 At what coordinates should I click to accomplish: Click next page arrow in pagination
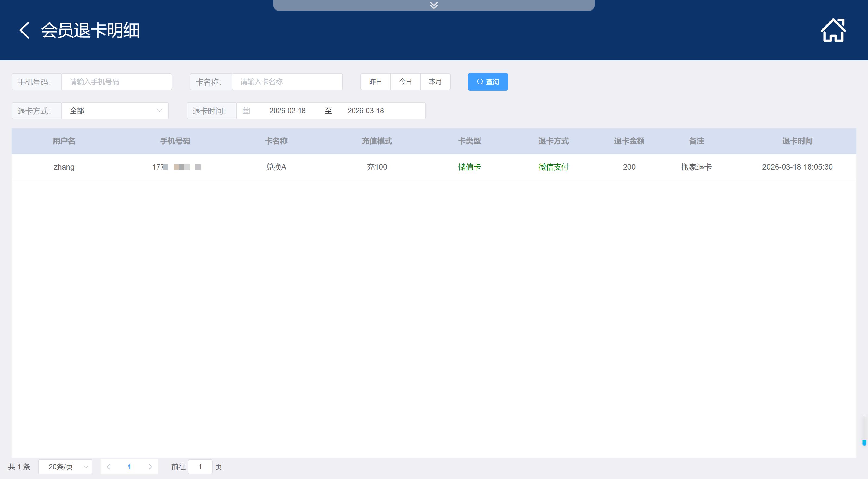[150, 467]
